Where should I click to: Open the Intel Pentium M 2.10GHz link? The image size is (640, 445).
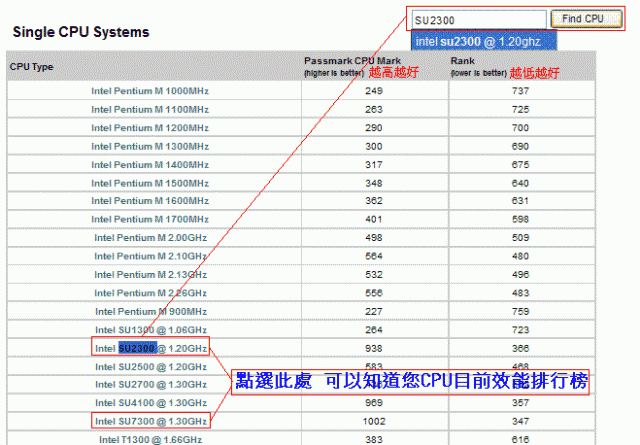click(151, 256)
